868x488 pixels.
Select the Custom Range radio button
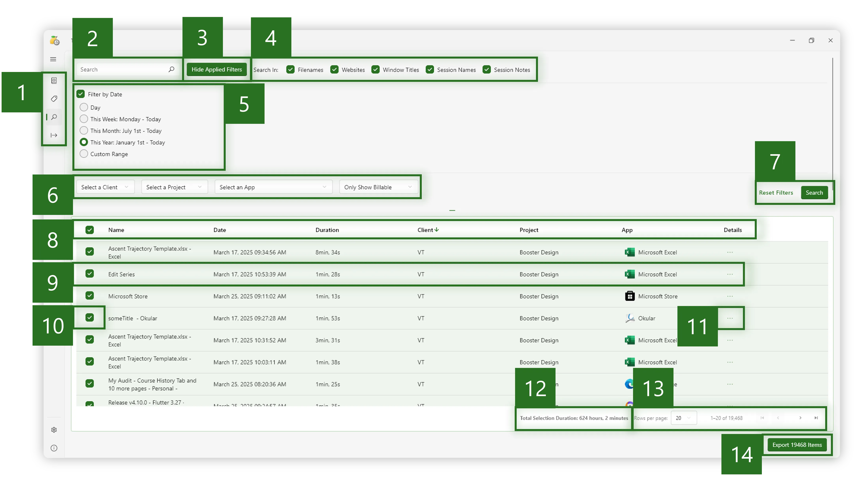coord(84,154)
